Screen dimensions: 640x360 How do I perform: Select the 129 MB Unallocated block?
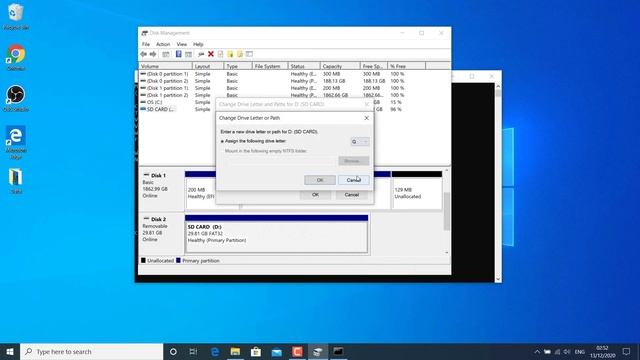point(417,190)
